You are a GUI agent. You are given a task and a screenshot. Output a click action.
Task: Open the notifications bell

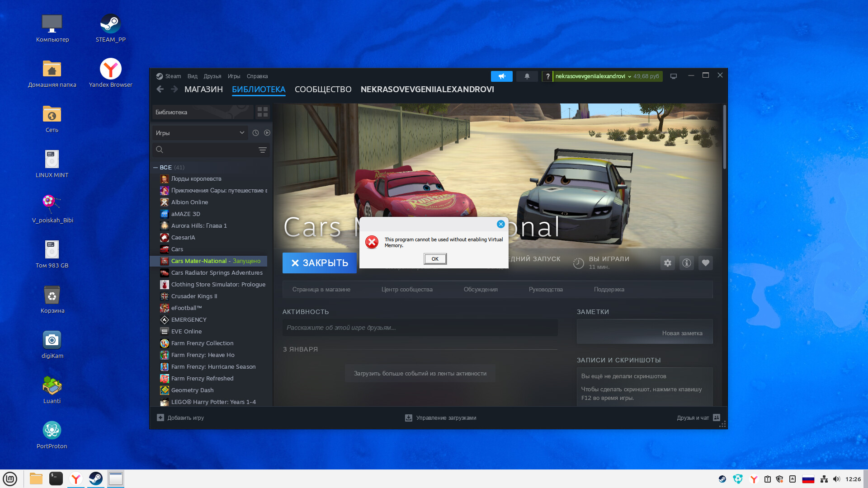click(x=527, y=76)
